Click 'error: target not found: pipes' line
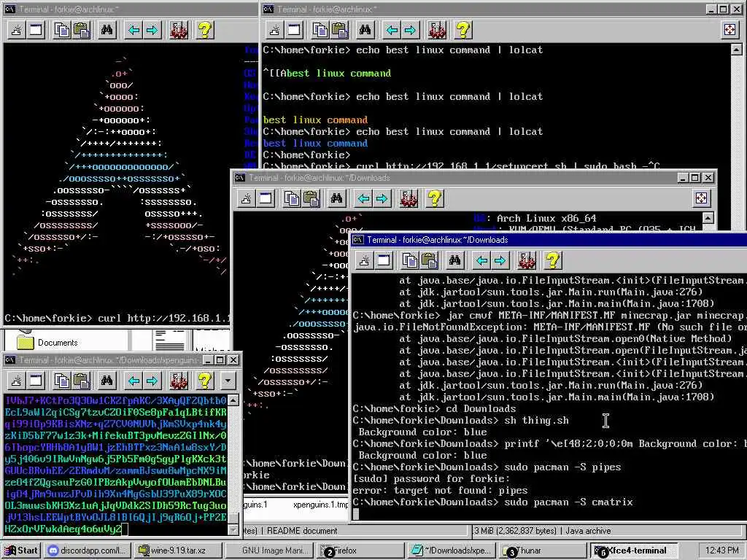Image resolution: width=747 pixels, height=560 pixels. pos(440,491)
